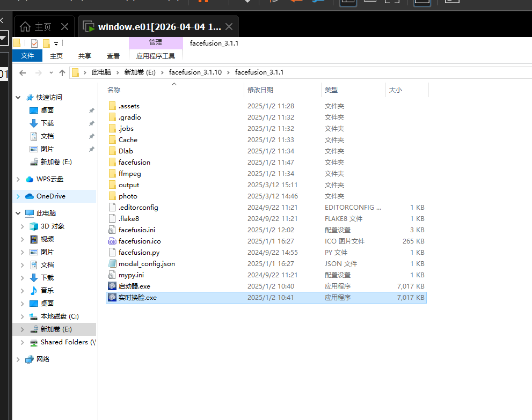Expand the 网络 node
The width and height of the screenshot is (532, 420).
coord(18,359)
